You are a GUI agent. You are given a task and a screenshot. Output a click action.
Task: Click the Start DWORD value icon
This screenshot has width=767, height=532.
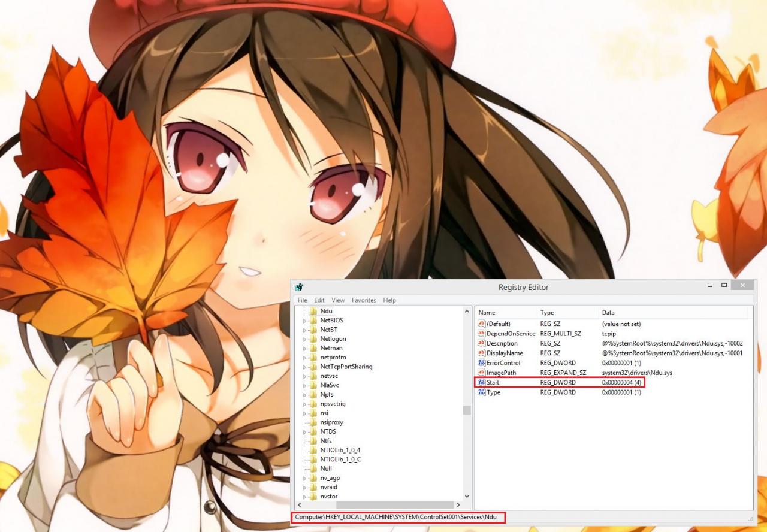tap(481, 382)
